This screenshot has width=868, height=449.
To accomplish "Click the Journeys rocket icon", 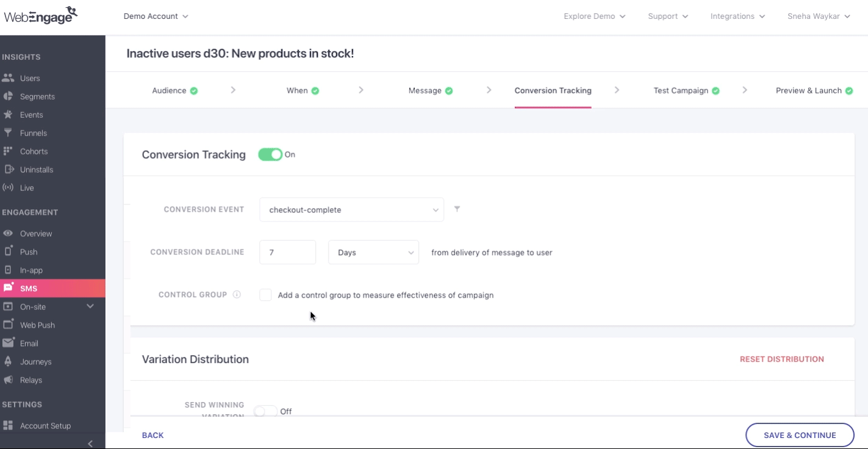I will click(x=8, y=362).
